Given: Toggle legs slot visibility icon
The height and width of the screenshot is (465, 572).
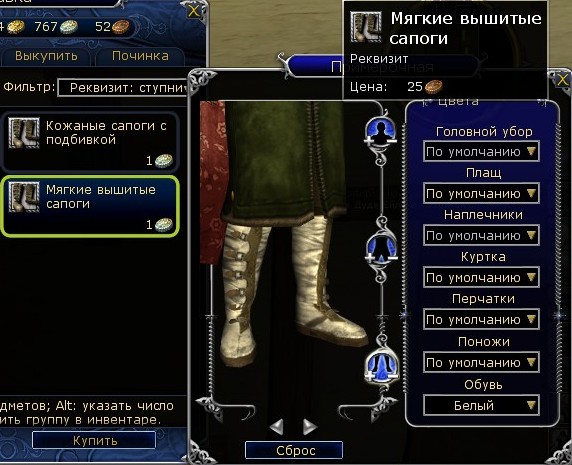Looking at the screenshot, I should point(382,365).
